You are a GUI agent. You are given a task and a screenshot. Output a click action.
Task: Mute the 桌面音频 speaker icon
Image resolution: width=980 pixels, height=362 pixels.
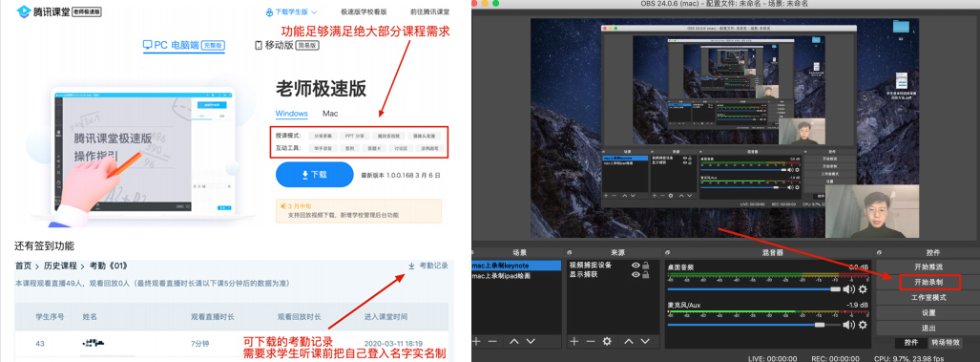pyautogui.click(x=848, y=289)
